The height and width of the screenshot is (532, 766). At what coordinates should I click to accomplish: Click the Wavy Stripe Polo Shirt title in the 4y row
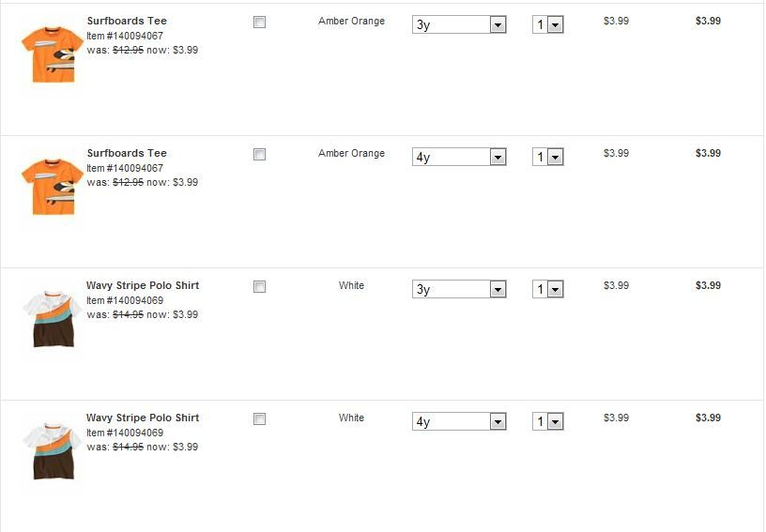pyautogui.click(x=143, y=418)
